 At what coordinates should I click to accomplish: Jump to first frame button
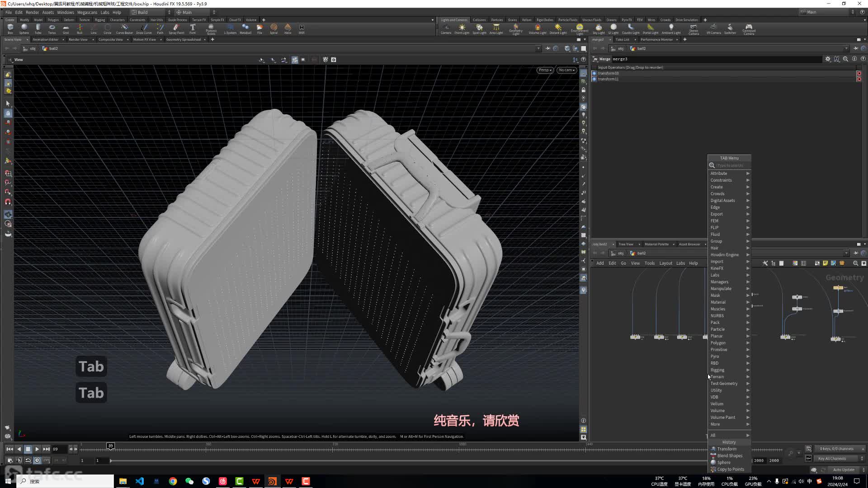pos(9,449)
